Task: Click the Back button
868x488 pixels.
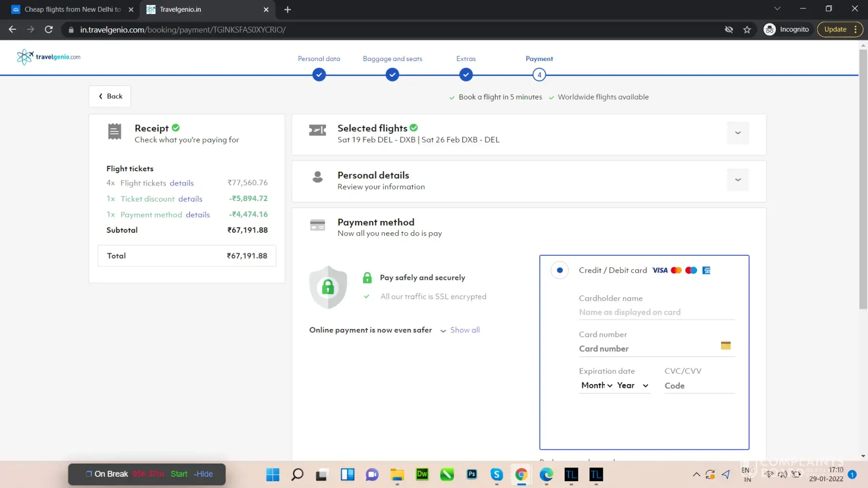Action: [110, 96]
